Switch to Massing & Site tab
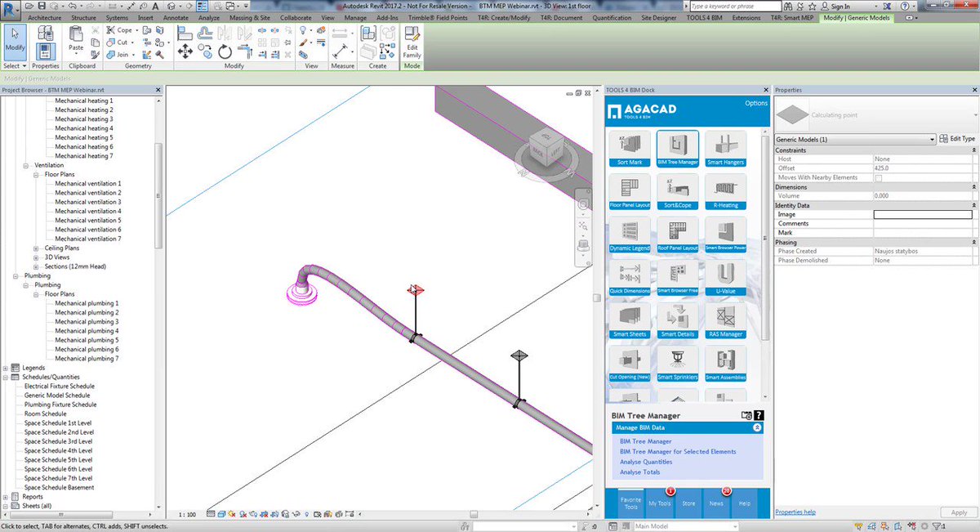Viewport: 980px width, 532px height. [x=249, y=17]
